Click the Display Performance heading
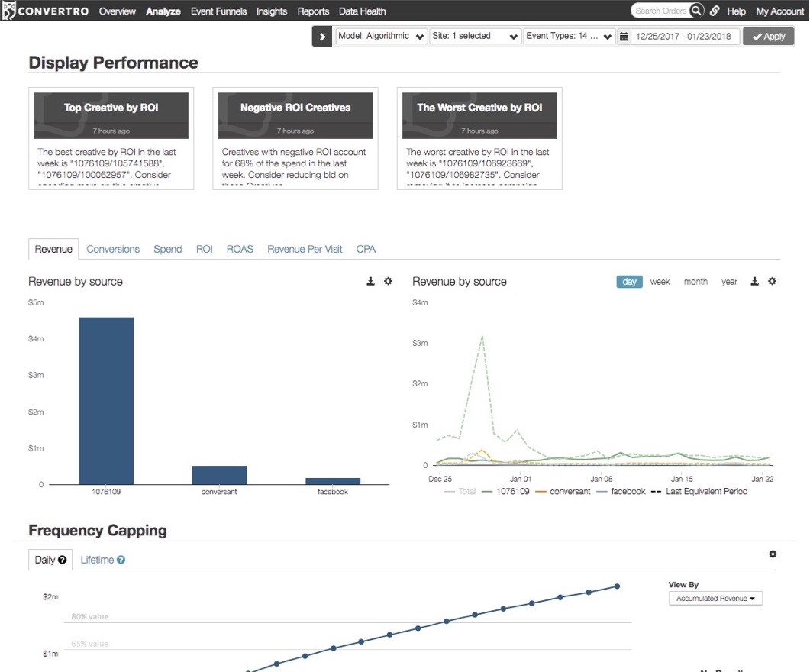Viewport: 810px width, 672px height. click(x=113, y=63)
